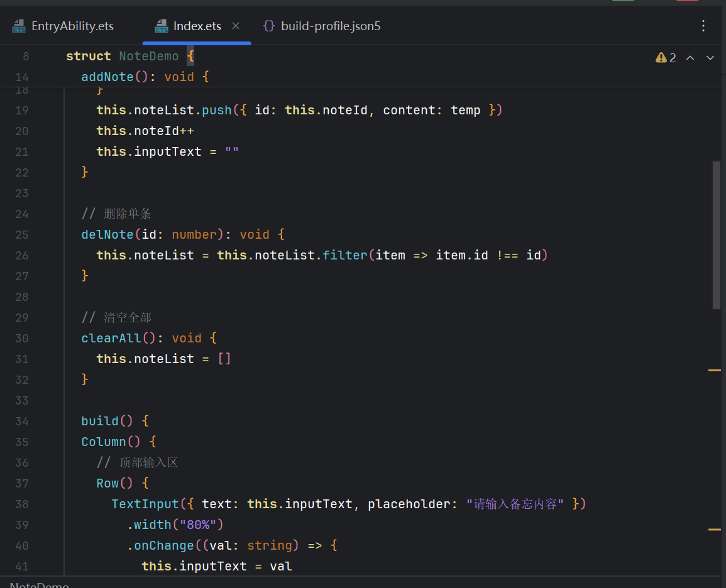726x588 pixels.
Task: Click the lower yellow warning stripe marker
Action: 715,529
